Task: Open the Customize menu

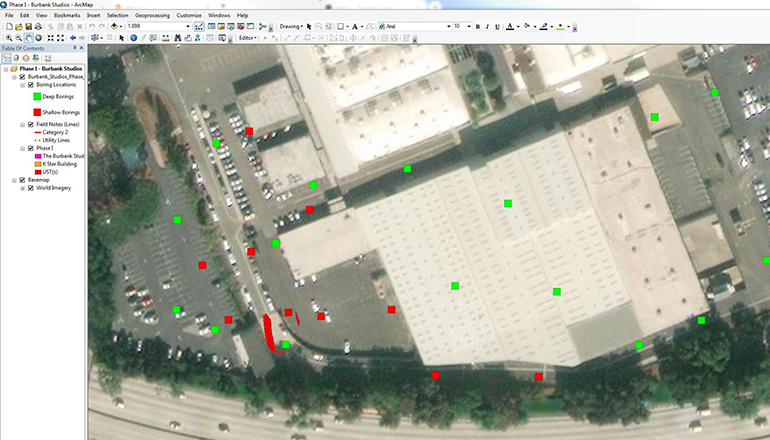Action: 189,15
